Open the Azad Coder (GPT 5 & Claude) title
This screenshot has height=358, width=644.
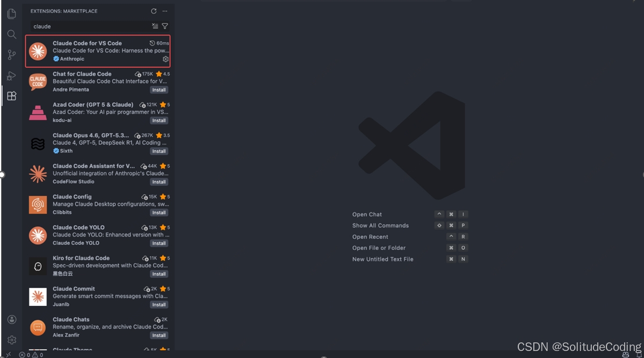point(93,105)
